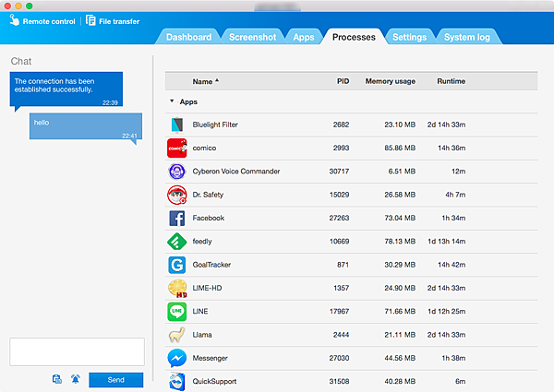Screen dimensions: 554x392
Task: Sort by Name column arrow
Action: (x=217, y=81)
